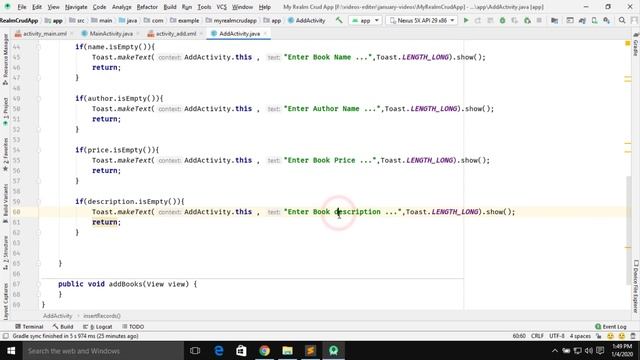This screenshot has width=640, height=360.
Task: Open Windows Start menu
Action: pyautogui.click(x=11, y=351)
